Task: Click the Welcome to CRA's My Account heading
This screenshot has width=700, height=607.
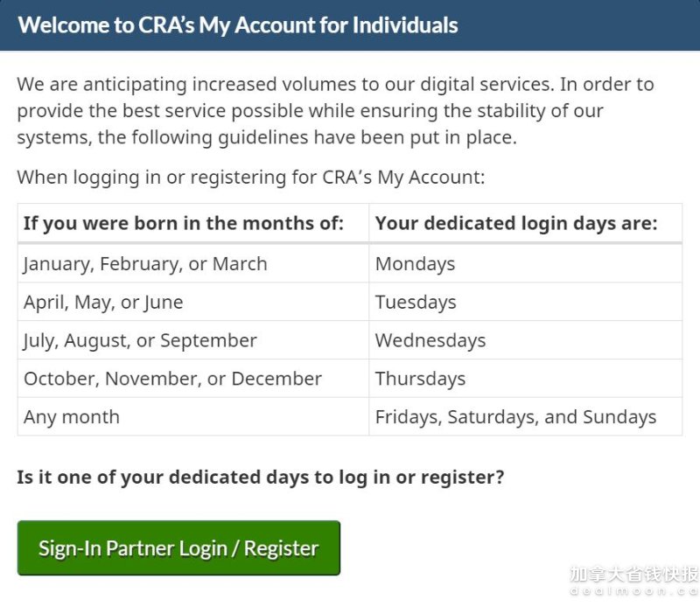Action: [238, 25]
